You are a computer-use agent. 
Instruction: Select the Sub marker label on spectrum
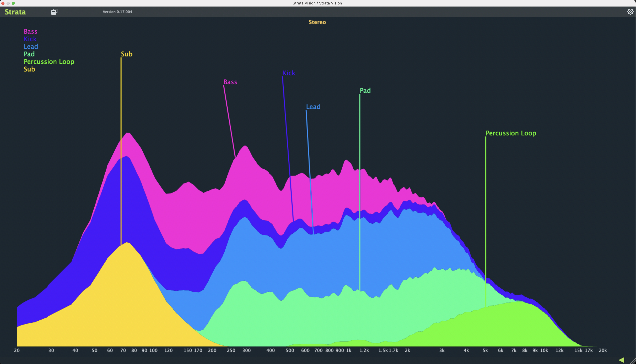127,54
